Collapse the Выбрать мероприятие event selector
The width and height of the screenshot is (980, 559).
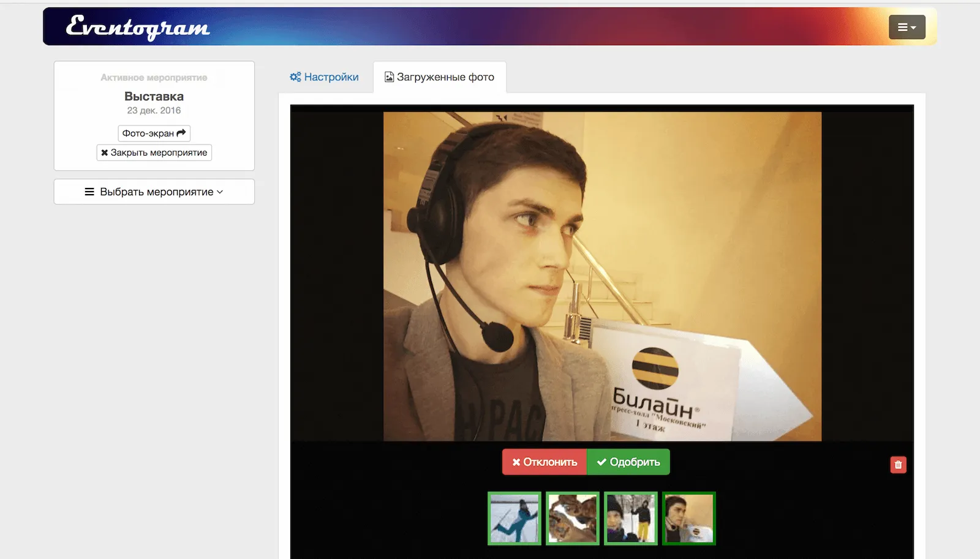click(x=220, y=192)
